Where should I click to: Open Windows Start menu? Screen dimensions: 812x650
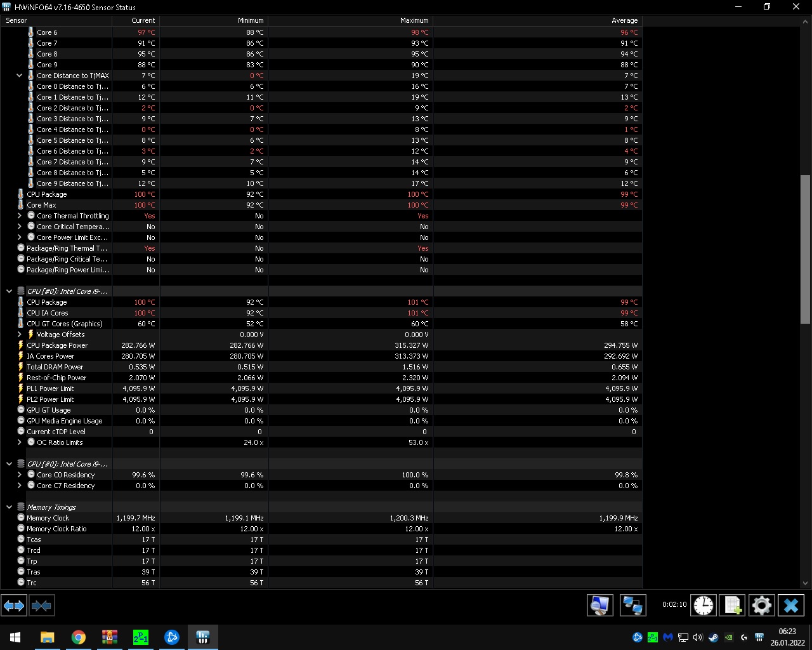click(x=15, y=637)
